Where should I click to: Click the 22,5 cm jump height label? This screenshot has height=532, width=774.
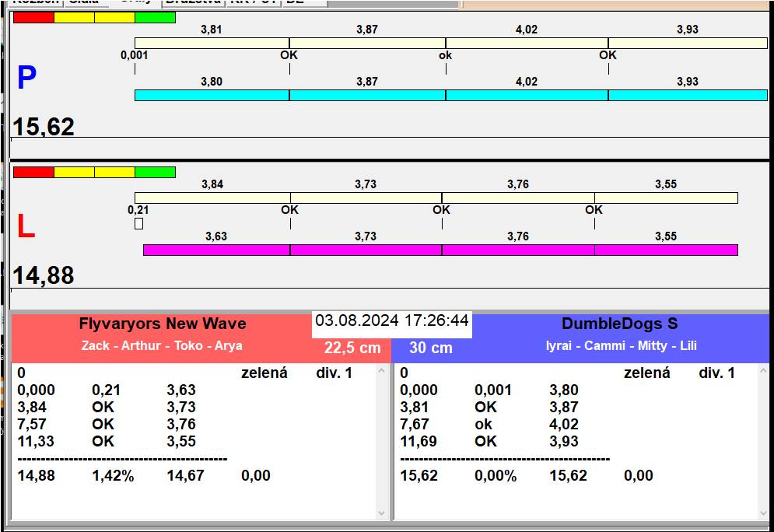pos(352,348)
